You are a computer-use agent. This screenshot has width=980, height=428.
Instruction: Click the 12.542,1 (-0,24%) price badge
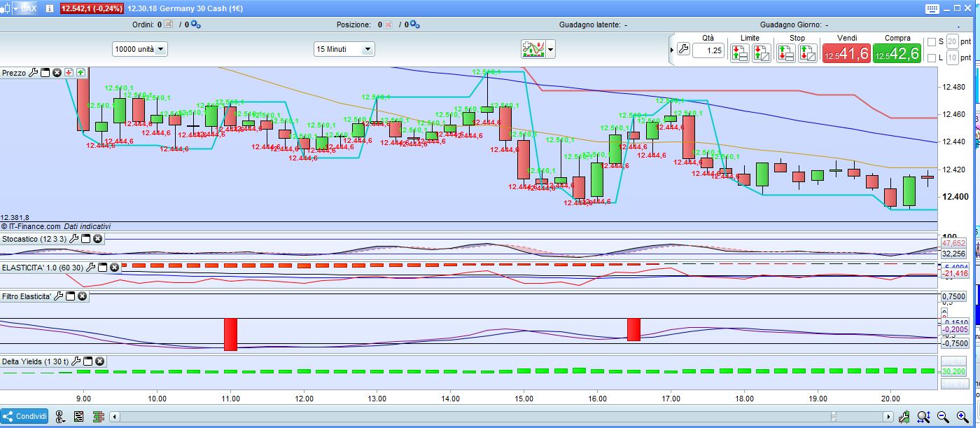92,9
